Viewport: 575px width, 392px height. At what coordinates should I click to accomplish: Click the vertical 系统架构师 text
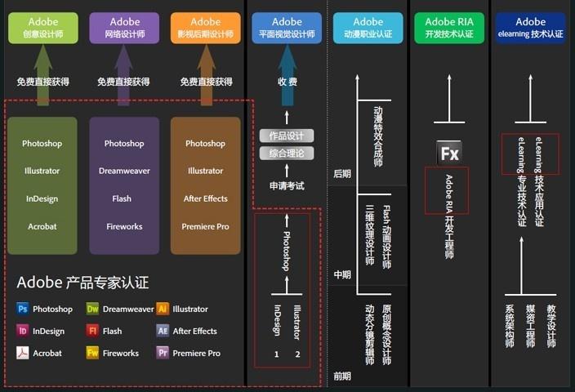point(510,326)
